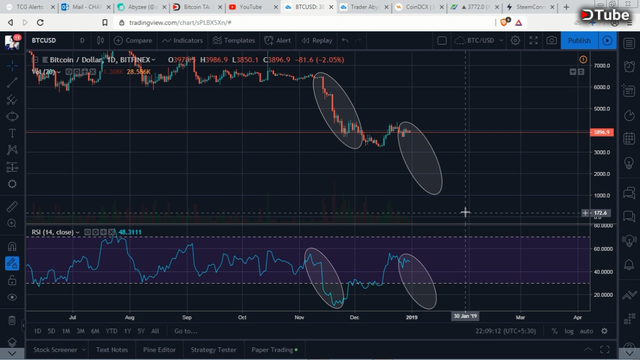
Task: Open the geometric shapes tool
Action: pos(12,116)
